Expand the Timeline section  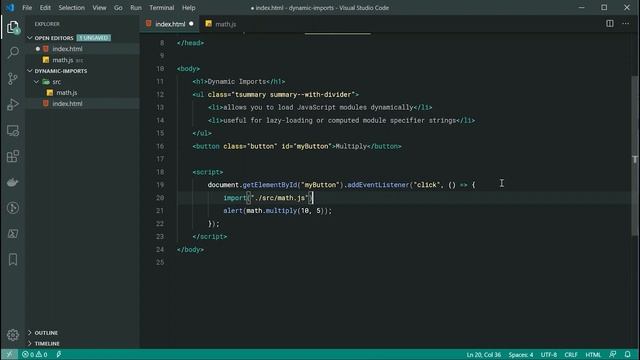point(30,344)
